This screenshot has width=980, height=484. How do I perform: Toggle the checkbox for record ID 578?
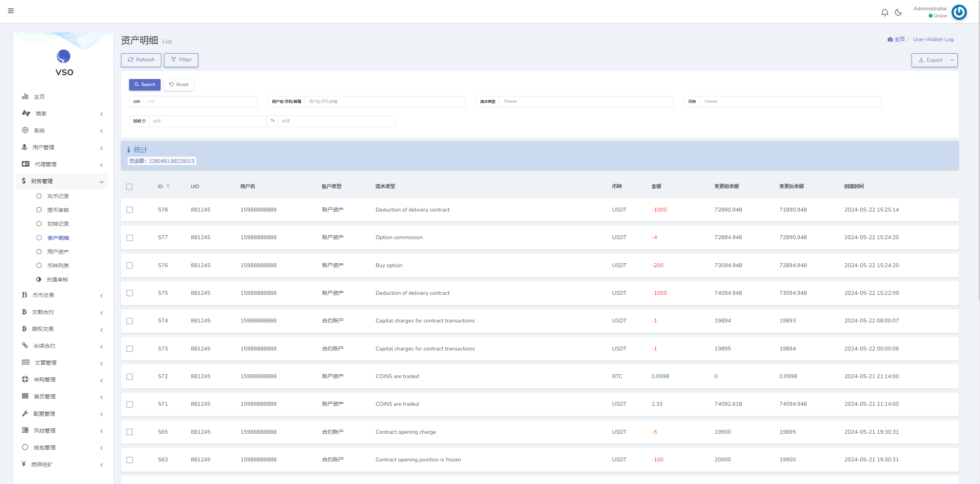[130, 209]
